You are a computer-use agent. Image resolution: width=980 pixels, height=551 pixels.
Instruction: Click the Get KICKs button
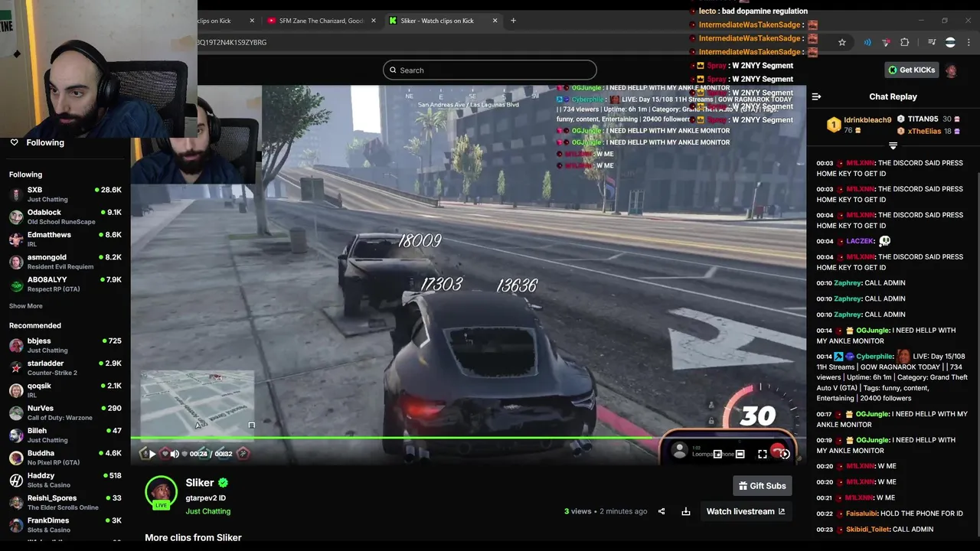point(911,70)
